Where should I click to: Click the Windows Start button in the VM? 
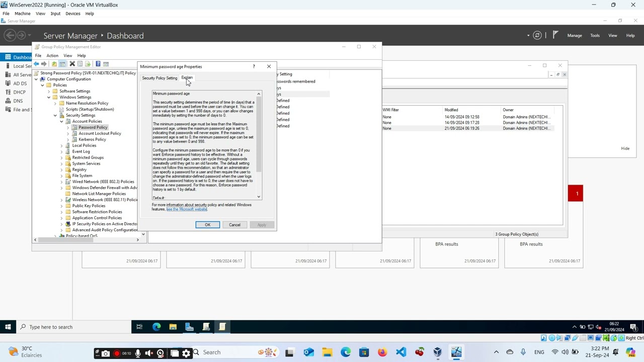click(8, 327)
